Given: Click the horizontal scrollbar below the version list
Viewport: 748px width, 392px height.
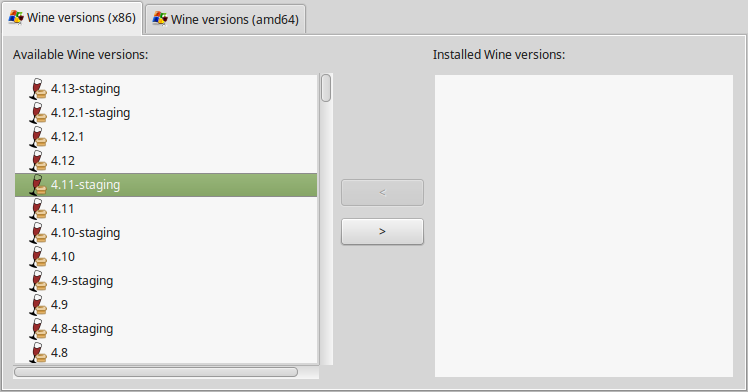Looking at the screenshot, I should [156, 372].
